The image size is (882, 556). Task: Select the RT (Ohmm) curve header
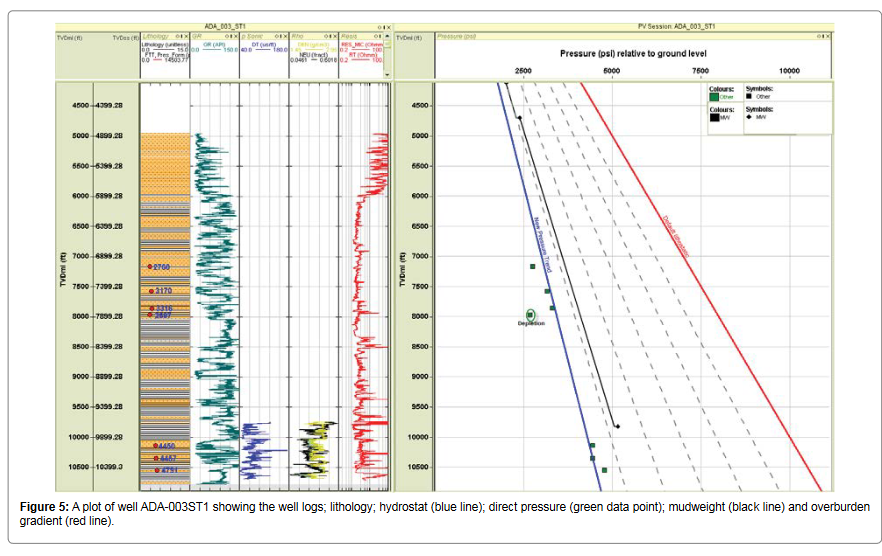[x=363, y=55]
